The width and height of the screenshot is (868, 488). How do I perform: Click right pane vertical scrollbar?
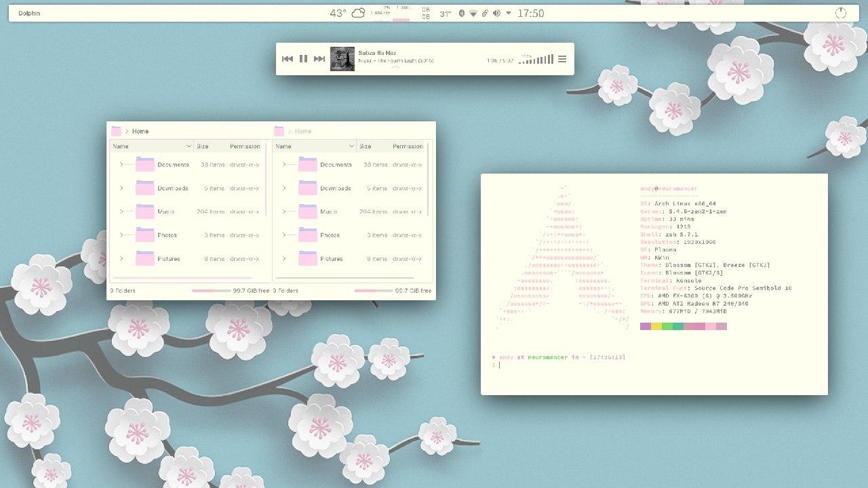coord(428,180)
